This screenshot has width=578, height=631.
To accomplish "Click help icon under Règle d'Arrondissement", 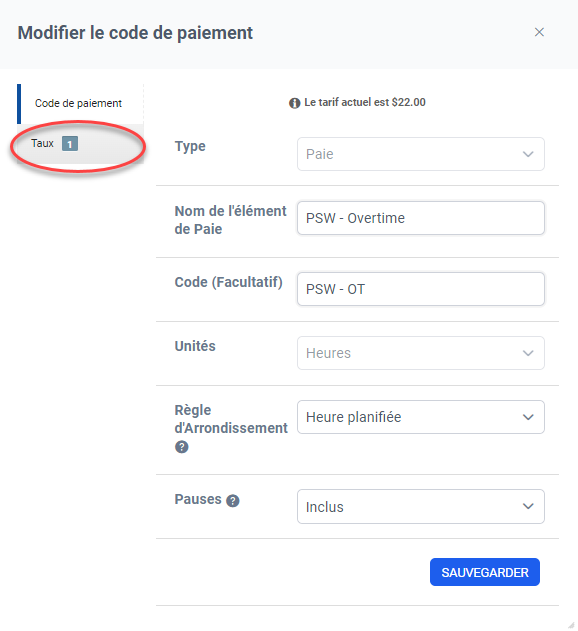I will (x=182, y=447).
